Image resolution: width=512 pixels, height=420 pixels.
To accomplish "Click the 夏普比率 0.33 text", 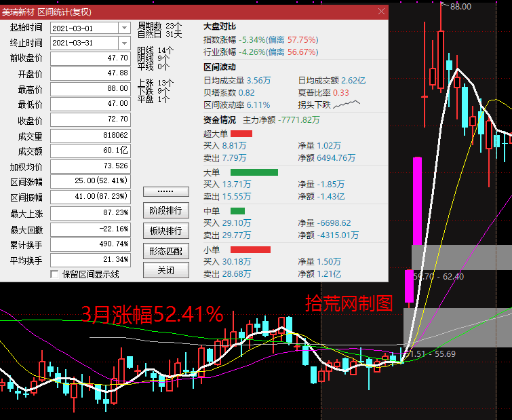I will (323, 93).
